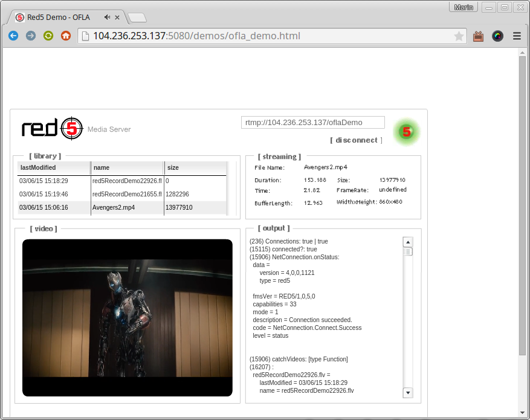Select the red5RecordDemo21655 library row
This screenshot has width=530, height=420.
click(x=121, y=195)
